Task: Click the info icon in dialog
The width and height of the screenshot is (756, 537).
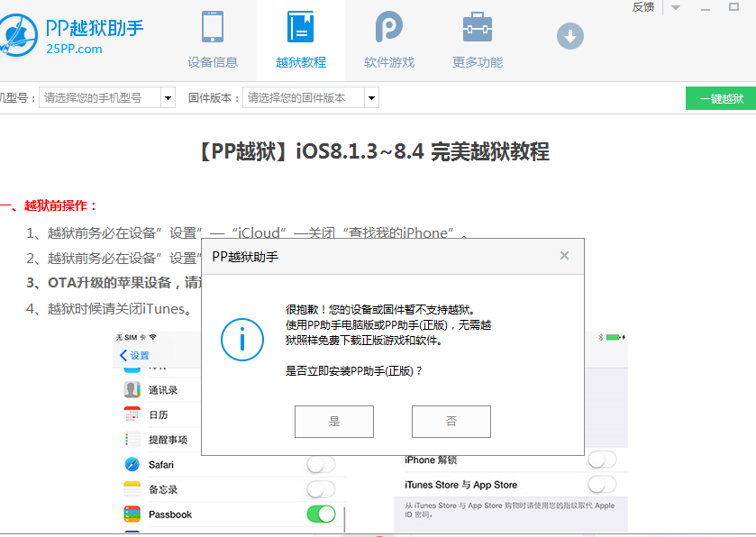Action: click(x=242, y=340)
